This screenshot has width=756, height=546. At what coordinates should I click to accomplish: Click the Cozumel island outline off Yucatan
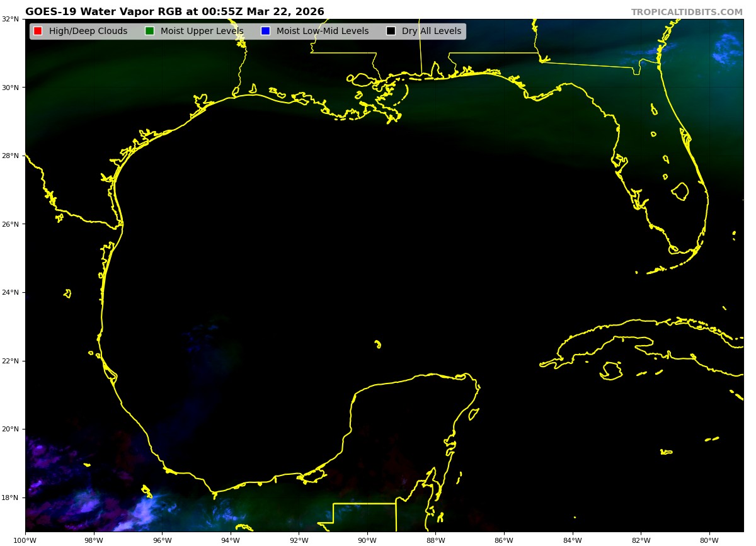click(x=473, y=414)
